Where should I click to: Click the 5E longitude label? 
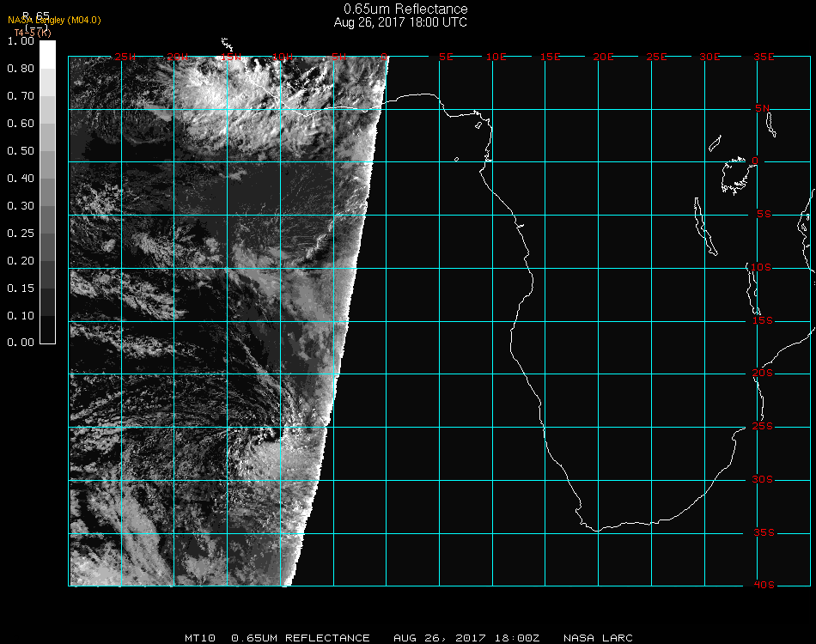(446, 57)
